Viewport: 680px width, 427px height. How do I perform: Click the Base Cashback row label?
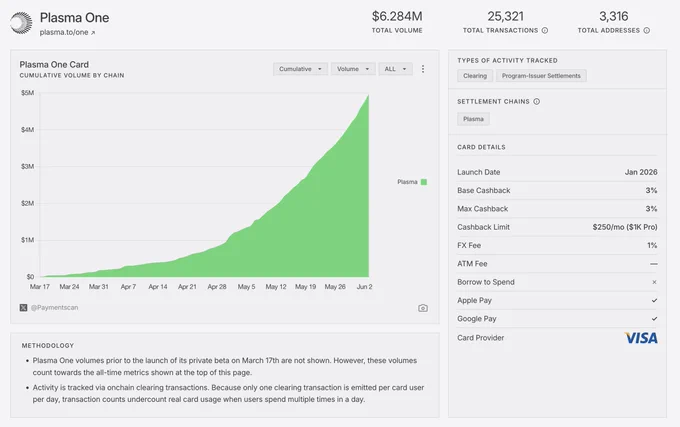[484, 190]
